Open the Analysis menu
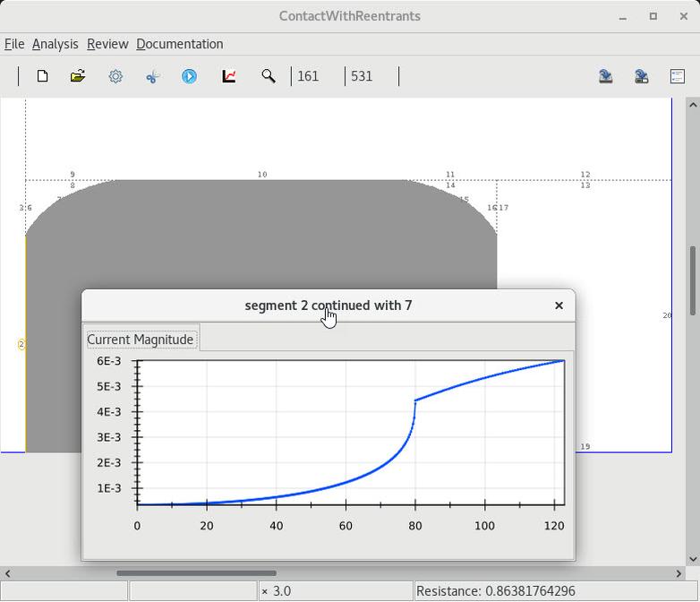 click(x=55, y=44)
